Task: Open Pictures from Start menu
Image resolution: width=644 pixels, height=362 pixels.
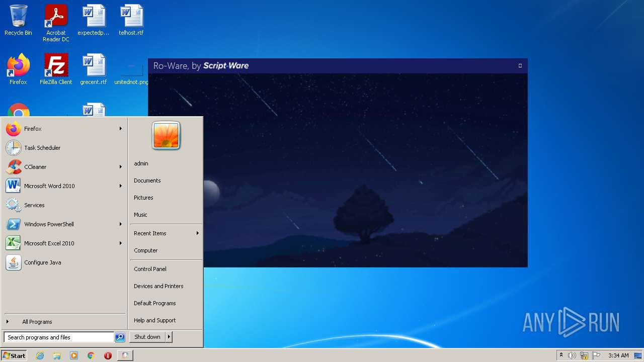Action: tap(166, 198)
